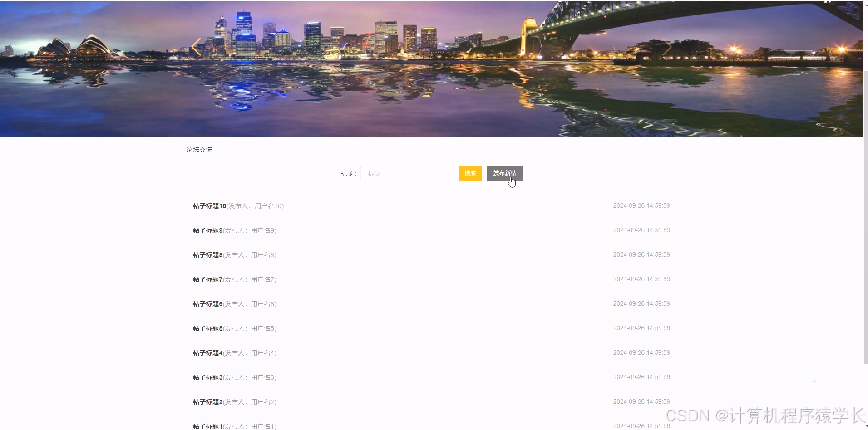Open the post 帖子标题3
This screenshot has width=868, height=430.
pos(207,377)
